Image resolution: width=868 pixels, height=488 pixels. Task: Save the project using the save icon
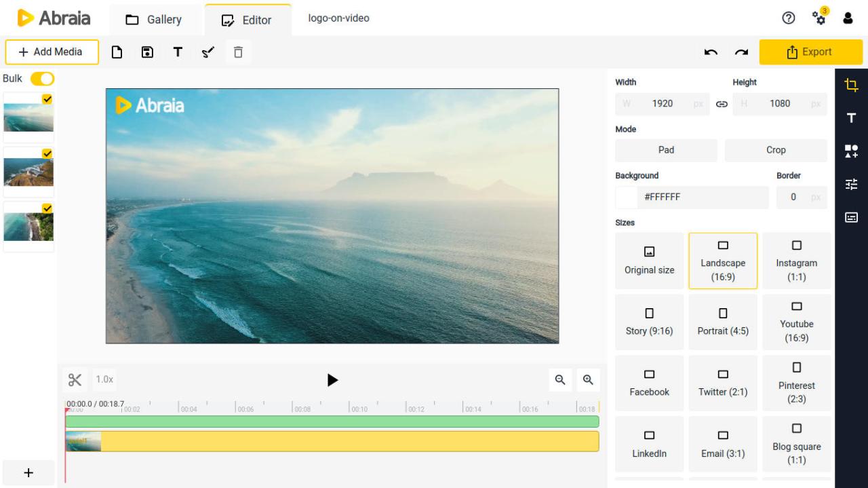point(147,52)
